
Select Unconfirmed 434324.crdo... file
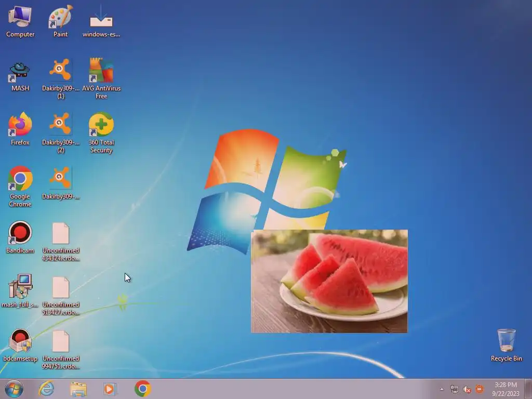[x=61, y=242]
